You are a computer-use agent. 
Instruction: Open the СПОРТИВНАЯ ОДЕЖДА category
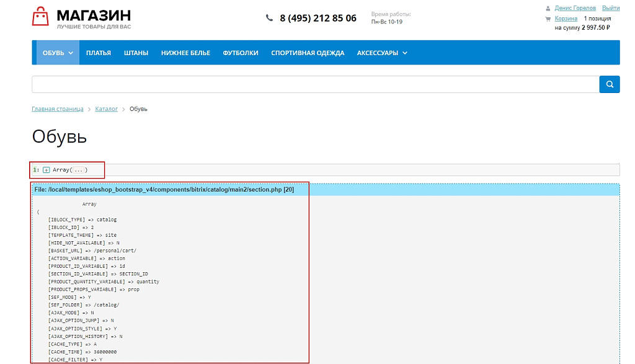click(308, 53)
